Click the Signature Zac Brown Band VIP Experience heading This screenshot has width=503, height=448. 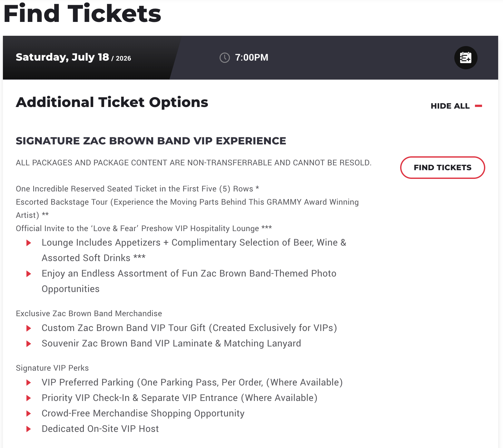coord(151,141)
